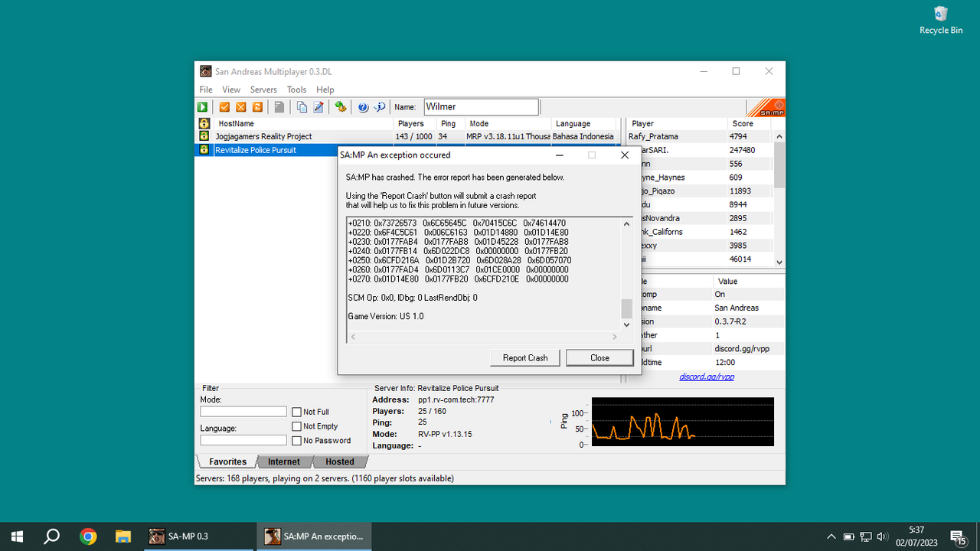This screenshot has height=551, width=980.
Task: Click the battery icon in system tray
Action: click(x=849, y=536)
